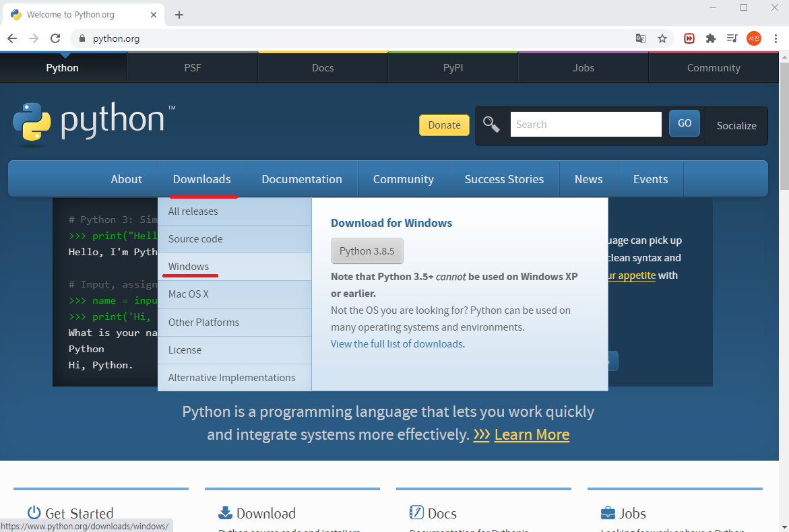
Task: Close the Welcome to Python.org tab
Action: tap(154, 15)
